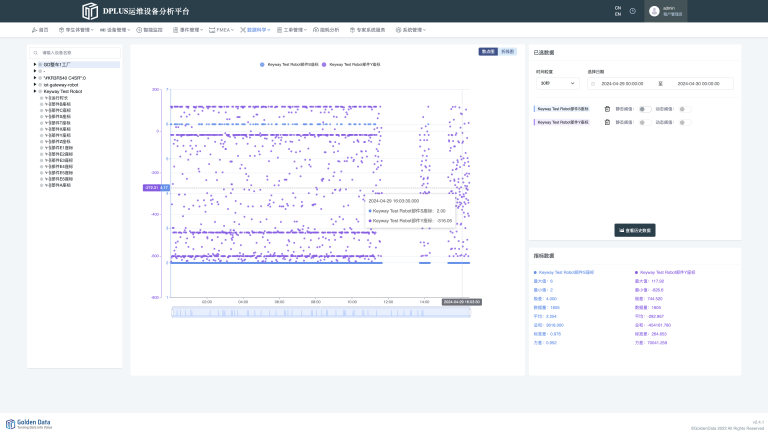The image size is (768, 432).
Task: Click the search magnifier in device search box
Action: pyautogui.click(x=35, y=52)
